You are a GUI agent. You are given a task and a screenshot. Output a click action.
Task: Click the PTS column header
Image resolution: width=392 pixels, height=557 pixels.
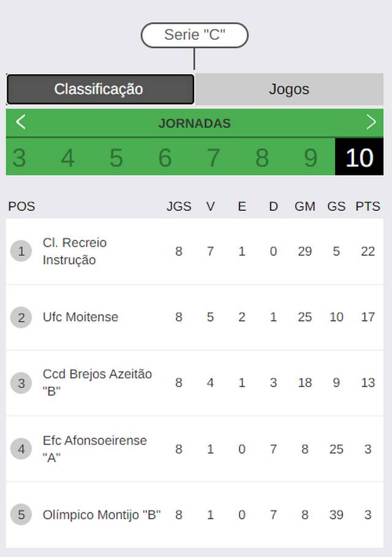click(368, 207)
